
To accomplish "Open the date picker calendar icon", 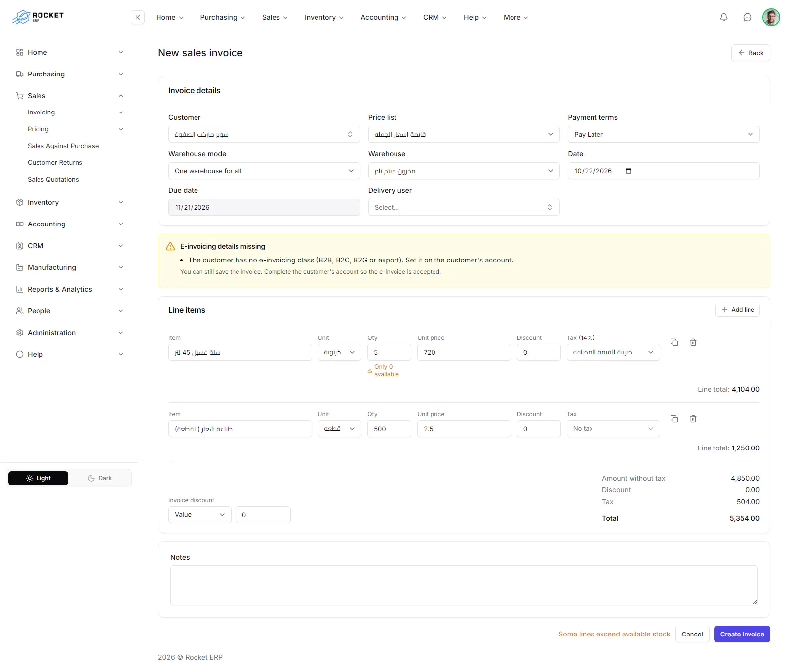I will coord(628,171).
